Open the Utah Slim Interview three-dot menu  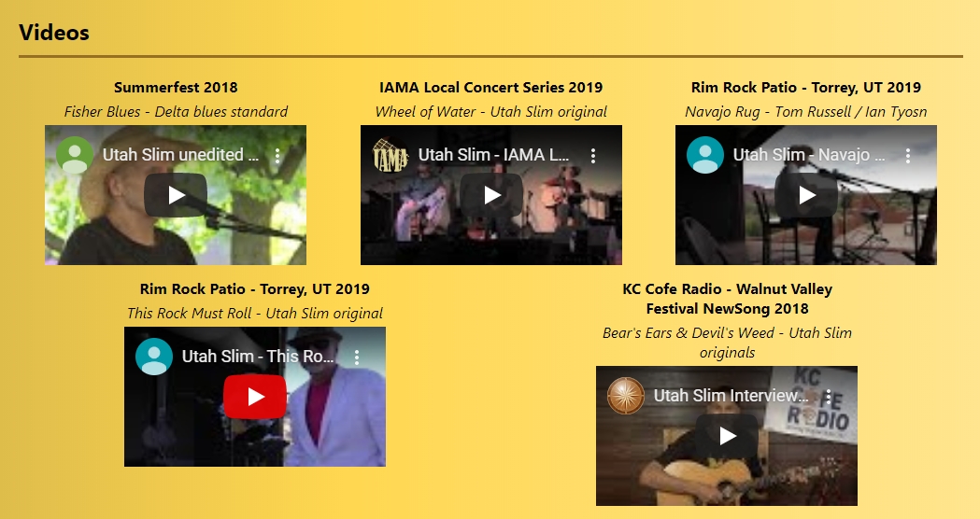(x=828, y=396)
